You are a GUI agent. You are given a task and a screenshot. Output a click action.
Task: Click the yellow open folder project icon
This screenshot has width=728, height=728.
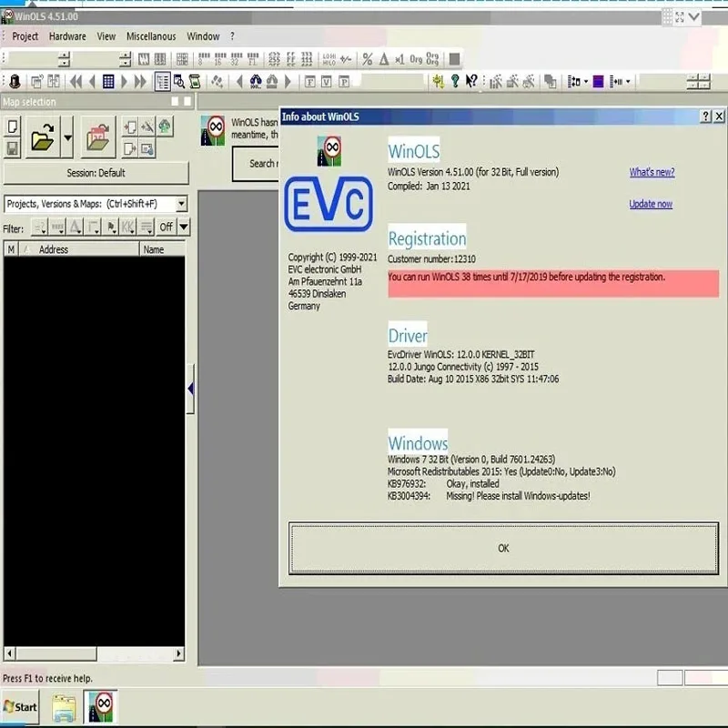tap(43, 137)
